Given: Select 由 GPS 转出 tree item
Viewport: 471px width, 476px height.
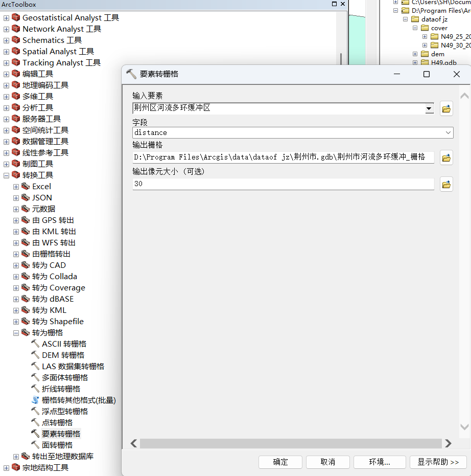Looking at the screenshot, I should point(53,220).
